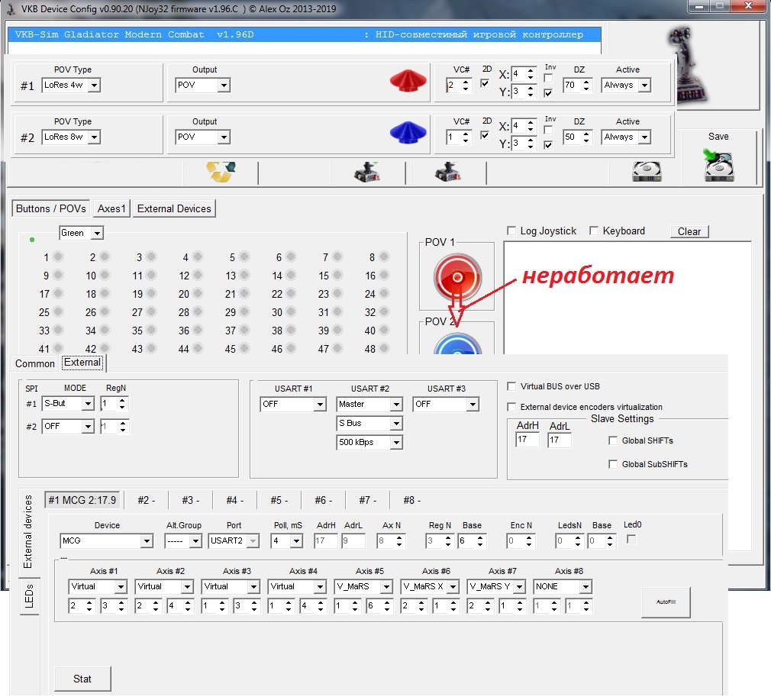Increase VC# value for POV #2
The height and width of the screenshot is (700, 771).
pos(466,134)
